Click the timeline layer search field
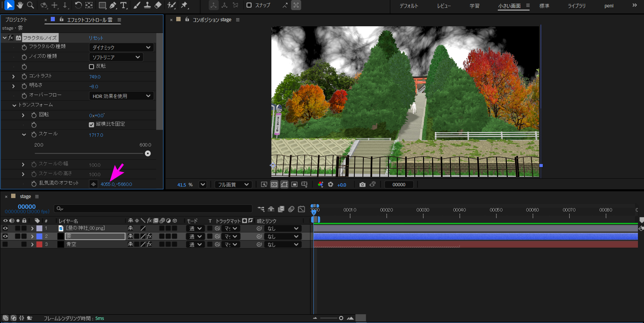644x323 pixels. pos(153,209)
